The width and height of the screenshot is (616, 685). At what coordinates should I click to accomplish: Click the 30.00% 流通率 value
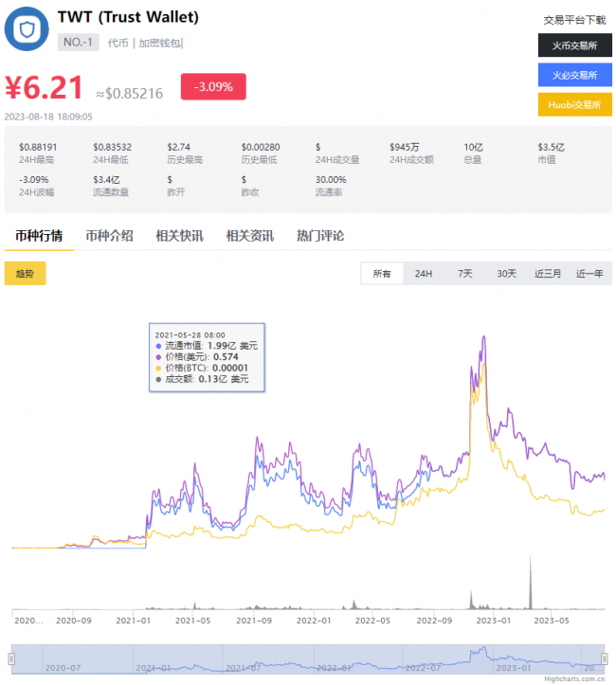tap(331, 180)
